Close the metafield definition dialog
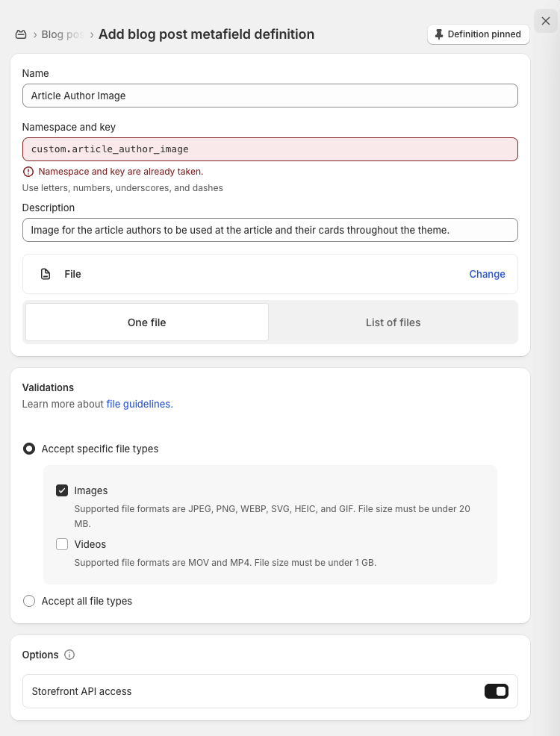 pos(546,21)
